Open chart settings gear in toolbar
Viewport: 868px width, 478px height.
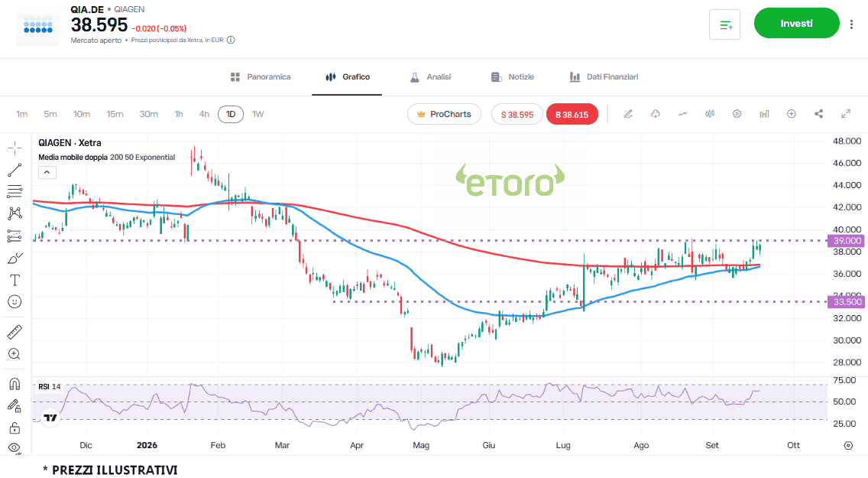click(737, 114)
